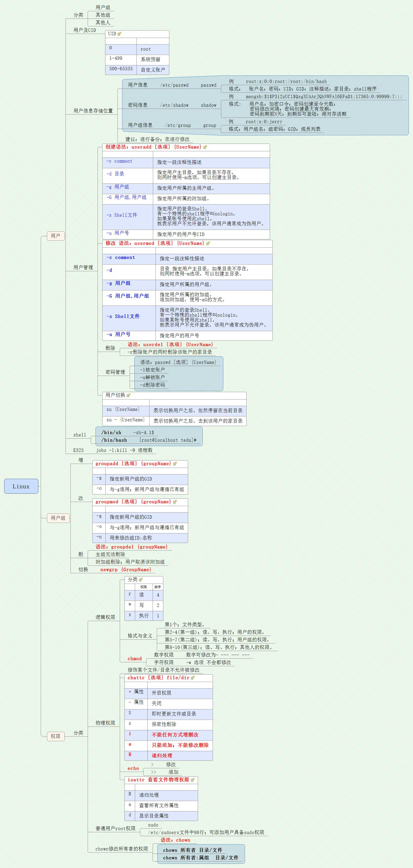The image size is (413, 868).
Task: Select the /etc/passwd node
Action: point(174,85)
